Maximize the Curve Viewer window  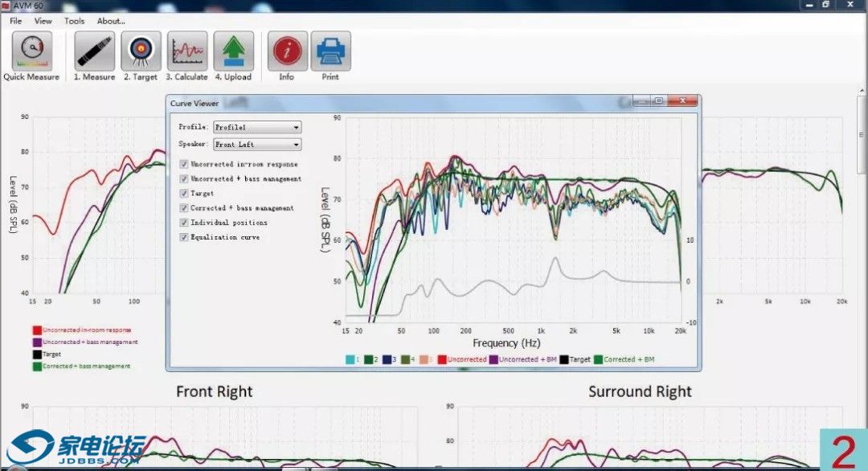[x=659, y=100]
